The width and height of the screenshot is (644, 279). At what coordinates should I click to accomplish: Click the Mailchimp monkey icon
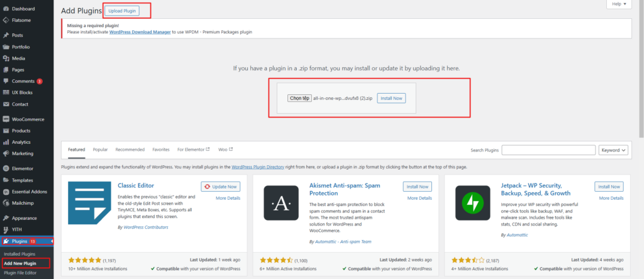coord(6,203)
